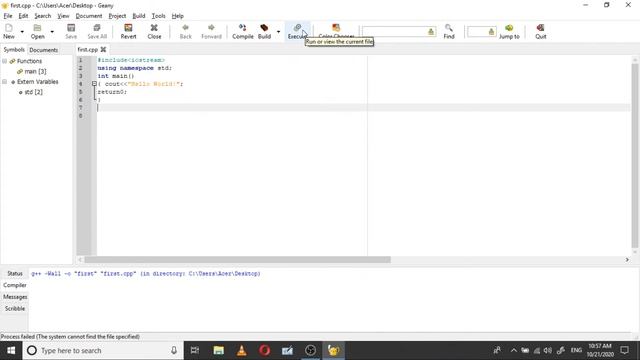640x360 pixels.
Task: Open the Build options dropdown arrow
Action: point(278,31)
